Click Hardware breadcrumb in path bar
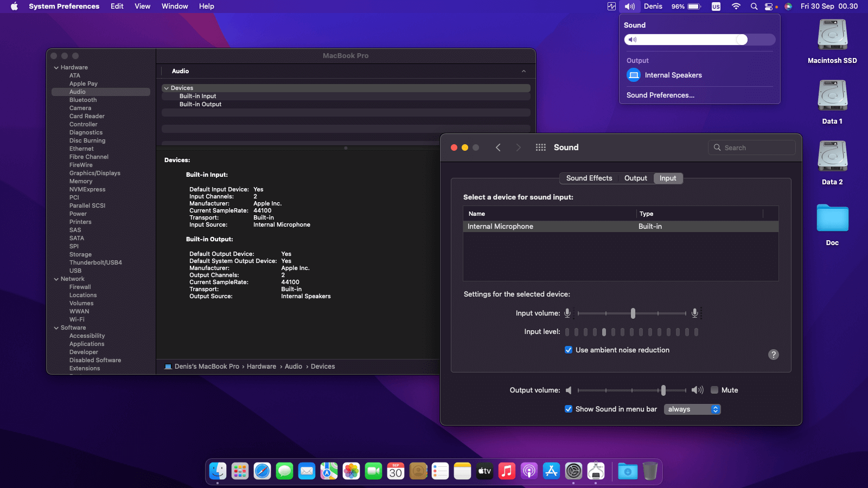Viewport: 868px width, 488px height. (261, 367)
